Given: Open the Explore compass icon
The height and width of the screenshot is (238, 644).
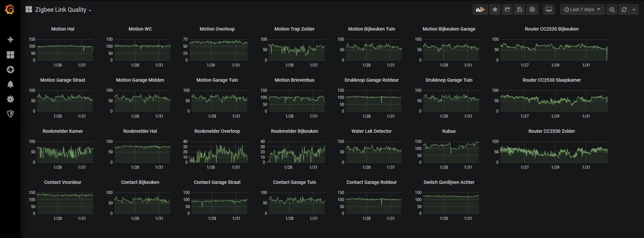Looking at the screenshot, I should [x=10, y=70].
